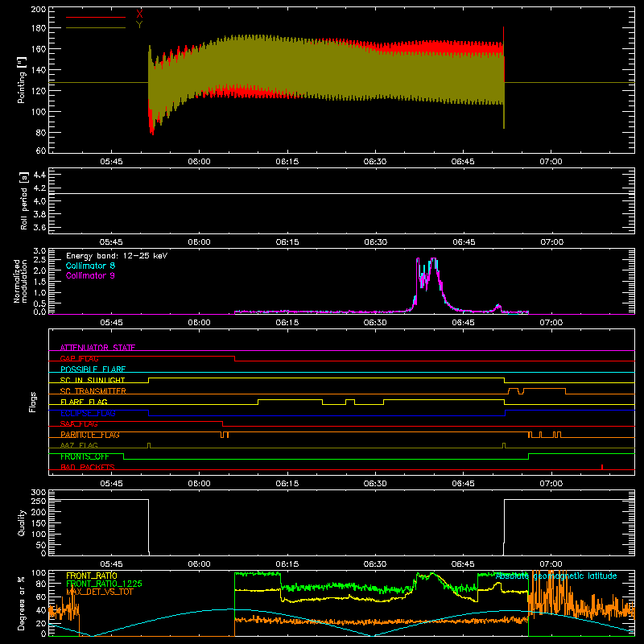Click the 'Quality' y-axis title

[x=22, y=522]
